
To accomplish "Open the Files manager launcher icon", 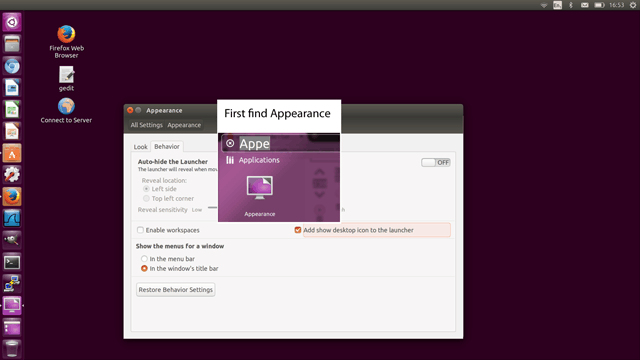I will [12, 44].
